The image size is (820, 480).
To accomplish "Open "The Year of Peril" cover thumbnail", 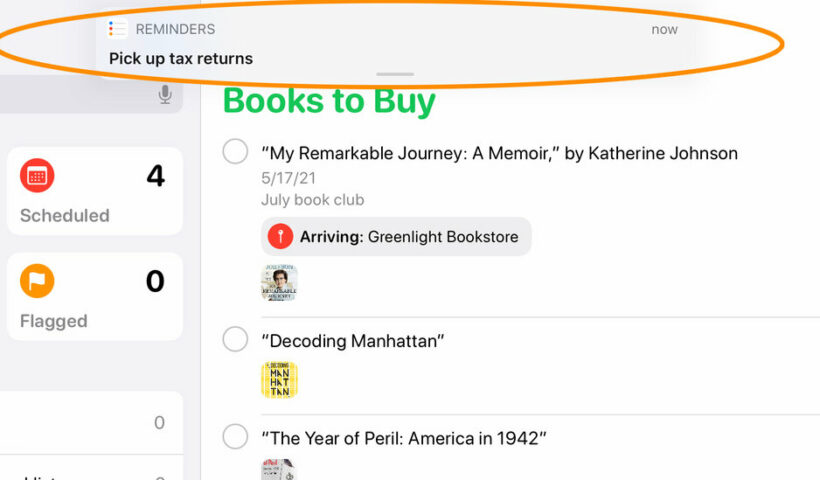I will coord(279,469).
